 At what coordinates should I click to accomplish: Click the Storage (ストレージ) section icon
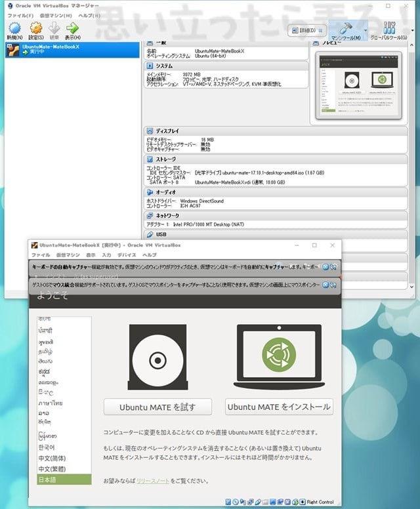point(150,159)
